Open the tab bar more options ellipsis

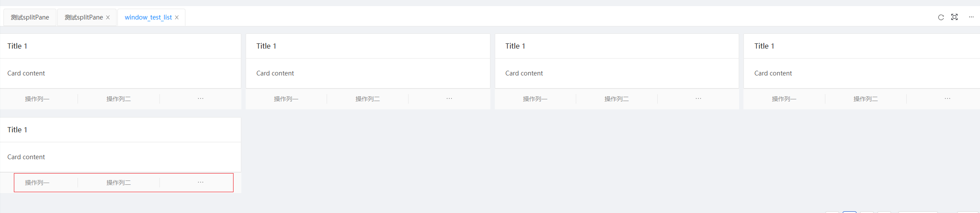click(971, 17)
